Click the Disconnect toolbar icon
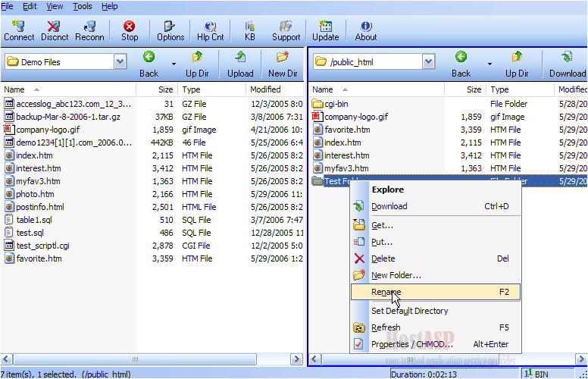The image size is (588, 379). [x=54, y=30]
